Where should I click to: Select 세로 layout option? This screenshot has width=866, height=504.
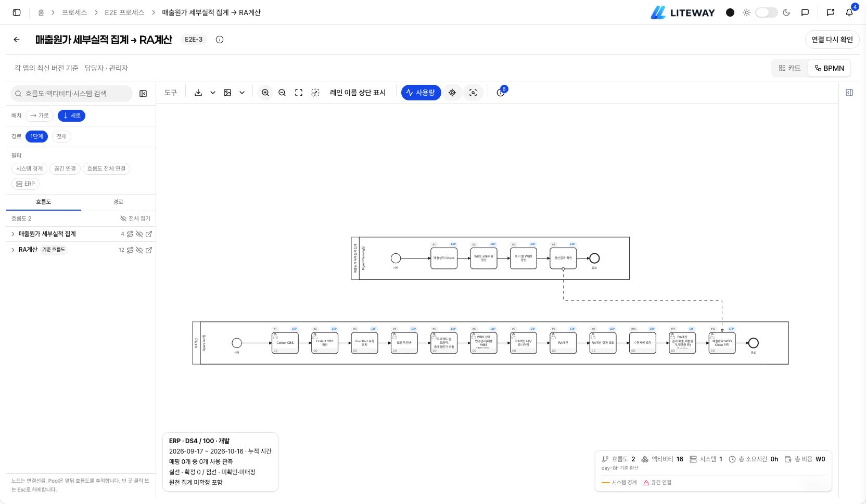71,115
